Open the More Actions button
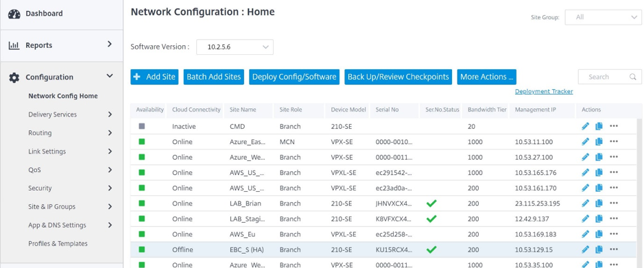Image resolution: width=644 pixels, height=268 pixels. pyautogui.click(x=487, y=77)
